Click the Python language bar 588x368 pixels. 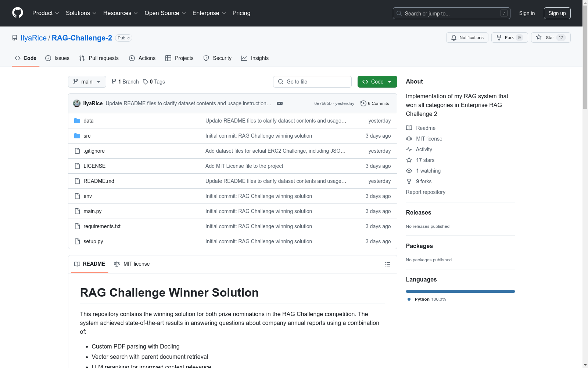click(460, 291)
